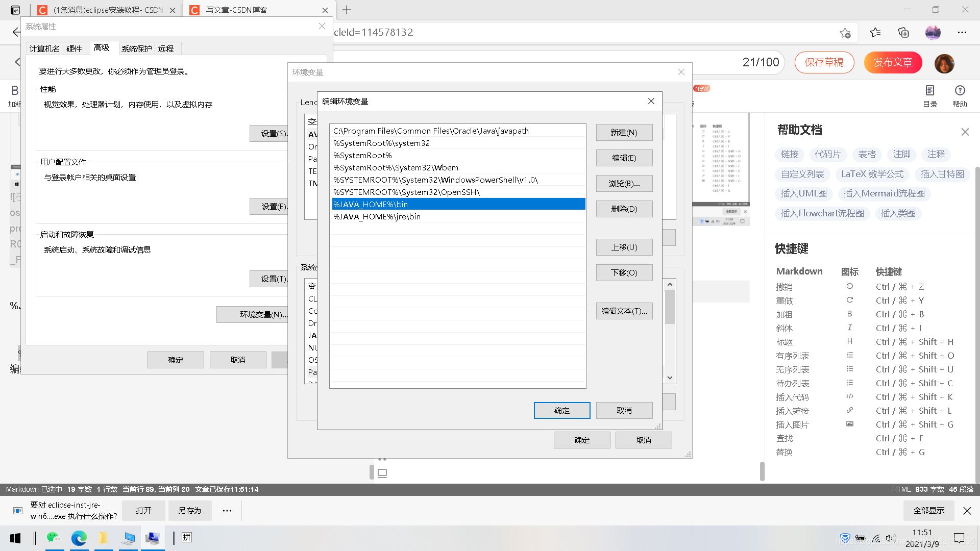Switch to the 计算机名 tab in 系统属性
The image size is (980, 551).
[x=44, y=48]
